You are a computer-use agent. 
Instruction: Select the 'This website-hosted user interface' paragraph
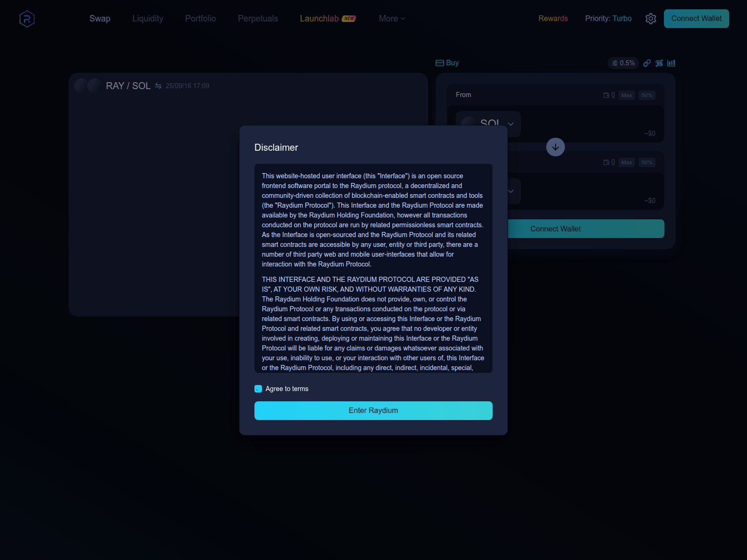coord(373,220)
